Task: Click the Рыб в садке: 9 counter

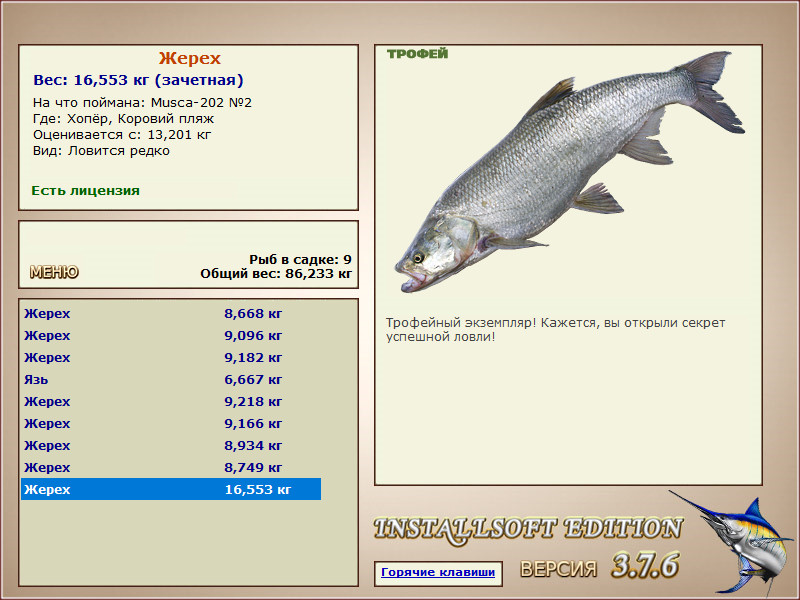Action: tap(301, 260)
